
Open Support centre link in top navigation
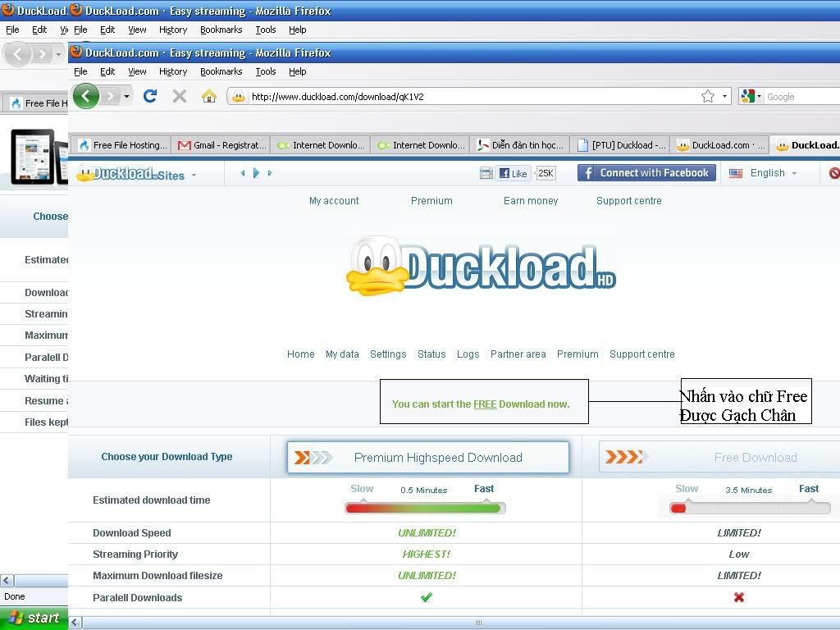[x=629, y=200]
